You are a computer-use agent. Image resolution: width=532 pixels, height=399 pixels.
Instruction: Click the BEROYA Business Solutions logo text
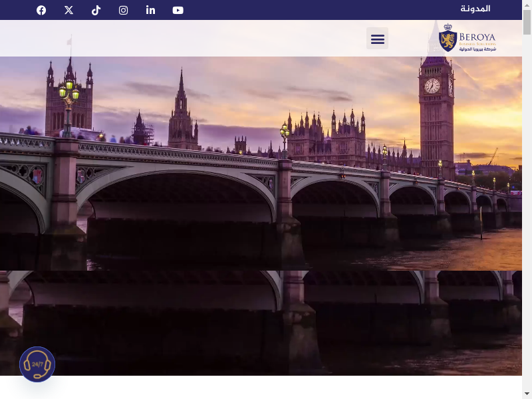pyautogui.click(x=477, y=37)
